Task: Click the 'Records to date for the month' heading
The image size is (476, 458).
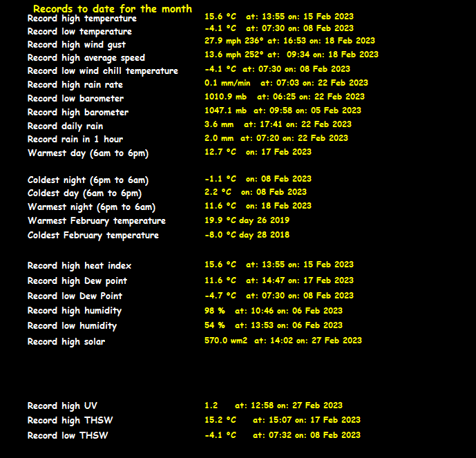Action: click(113, 9)
